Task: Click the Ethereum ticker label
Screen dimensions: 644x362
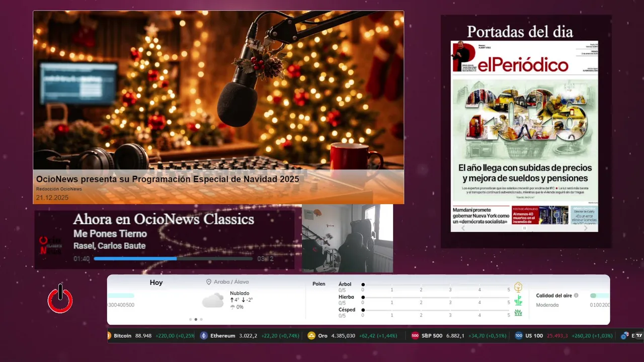Action: [222, 336]
